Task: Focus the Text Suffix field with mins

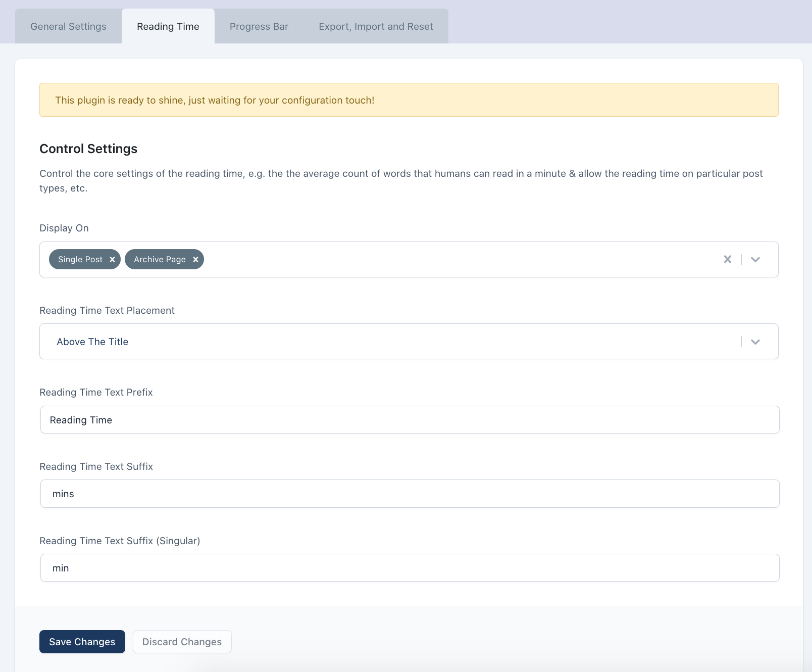Action: click(x=410, y=494)
